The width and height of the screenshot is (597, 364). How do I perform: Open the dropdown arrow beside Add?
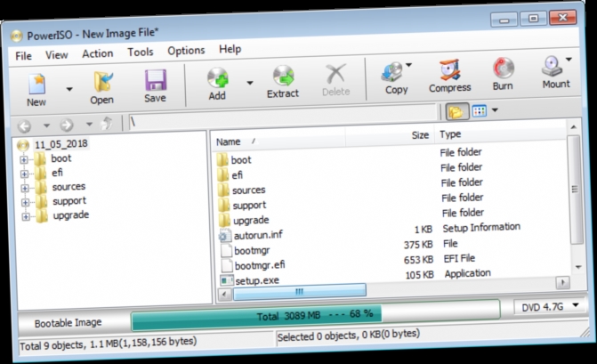coord(250,83)
